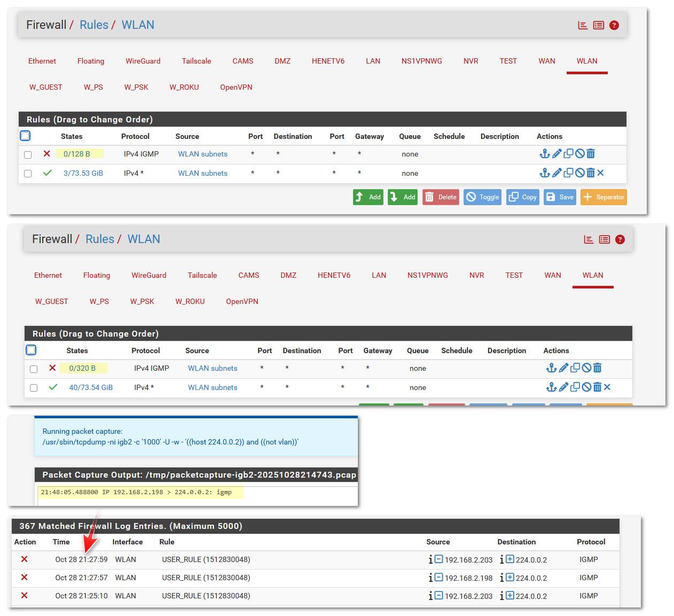The image size is (674, 616).
Task: Switch to the DMZ tab in upper panel
Action: 283,61
